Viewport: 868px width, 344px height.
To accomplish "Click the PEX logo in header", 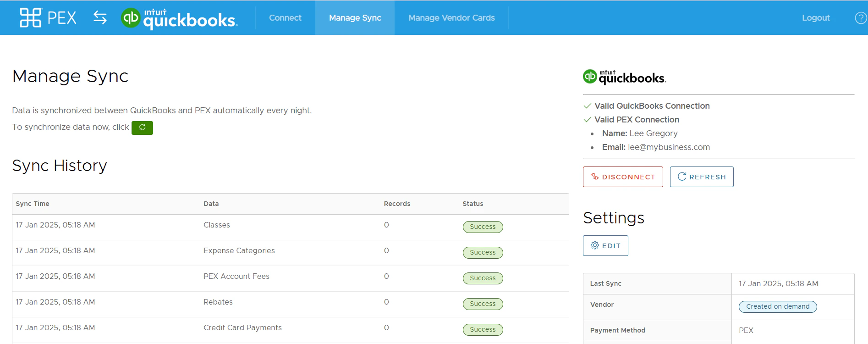I will [48, 18].
